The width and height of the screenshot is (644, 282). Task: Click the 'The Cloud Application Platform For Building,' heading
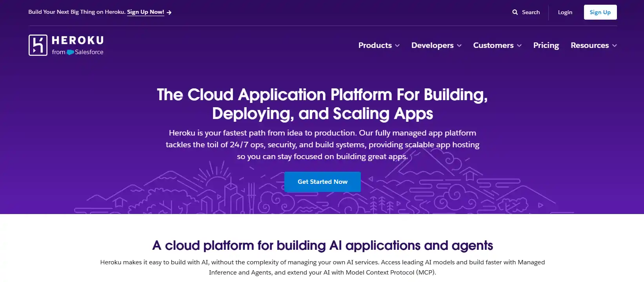pyautogui.click(x=322, y=95)
